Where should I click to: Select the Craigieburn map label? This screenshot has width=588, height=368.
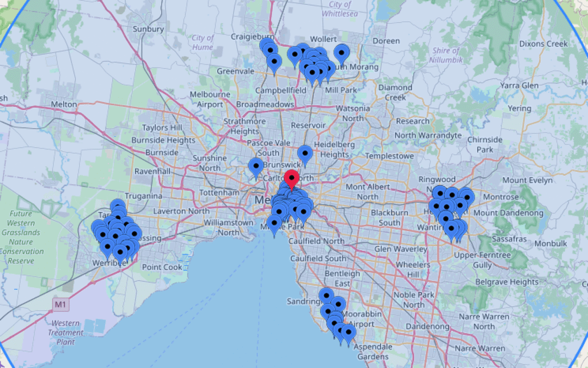253,37
